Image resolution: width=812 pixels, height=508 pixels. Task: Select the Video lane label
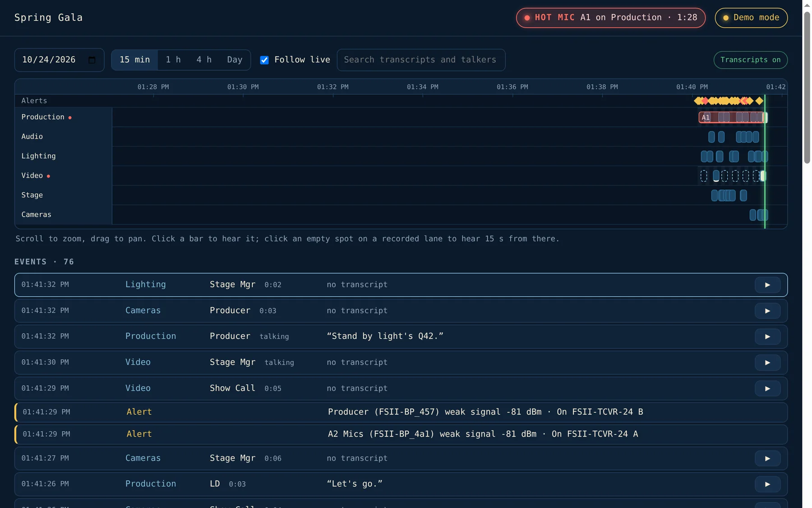32,175
